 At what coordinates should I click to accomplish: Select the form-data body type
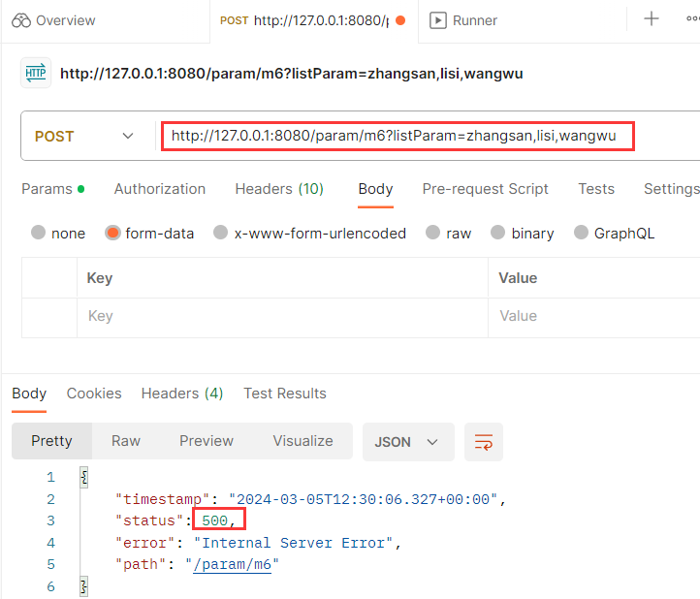[112, 233]
